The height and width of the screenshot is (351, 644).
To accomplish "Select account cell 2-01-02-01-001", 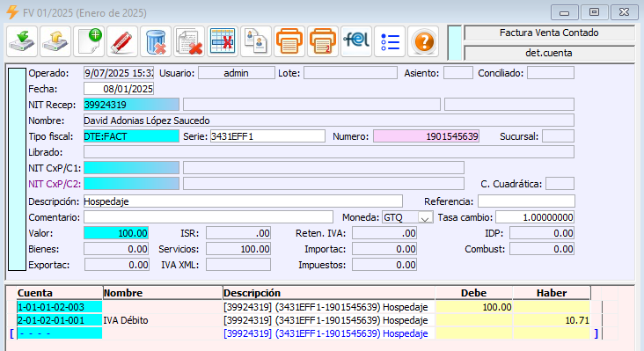I will point(60,320).
